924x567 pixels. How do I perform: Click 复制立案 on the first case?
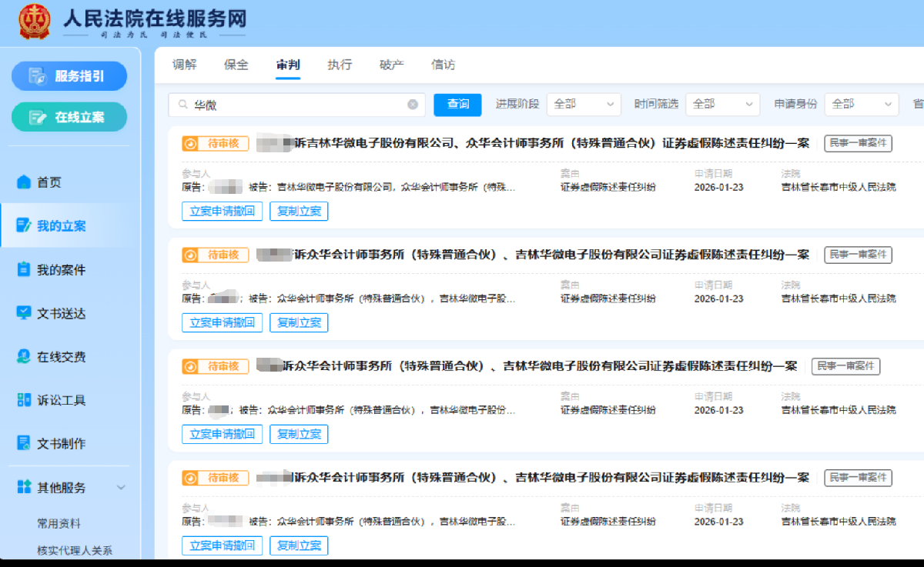(298, 211)
